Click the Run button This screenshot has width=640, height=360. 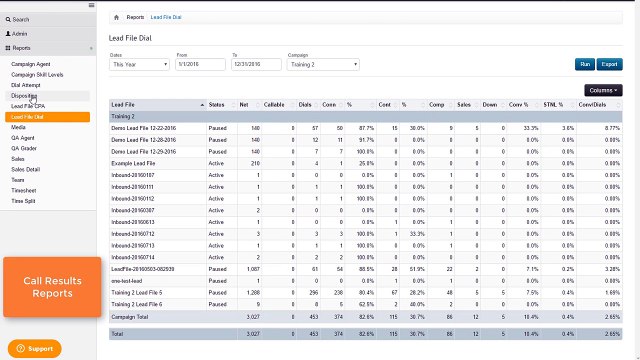tap(585, 64)
